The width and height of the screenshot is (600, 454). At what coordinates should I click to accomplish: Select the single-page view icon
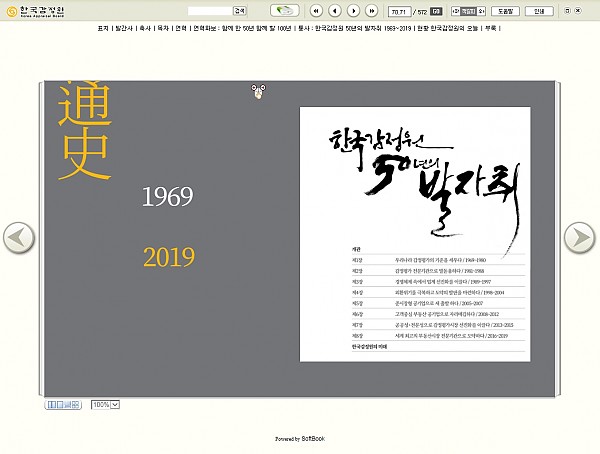click(60, 405)
